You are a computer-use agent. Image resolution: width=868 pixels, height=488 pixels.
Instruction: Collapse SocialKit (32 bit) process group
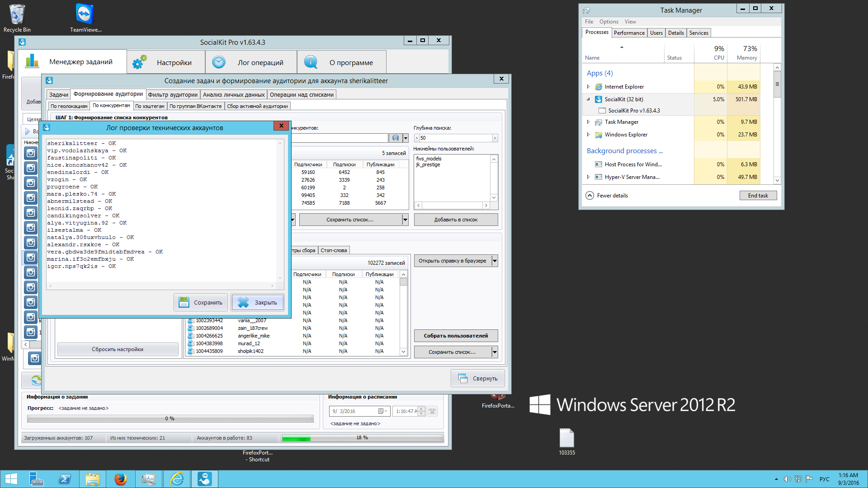click(x=588, y=99)
